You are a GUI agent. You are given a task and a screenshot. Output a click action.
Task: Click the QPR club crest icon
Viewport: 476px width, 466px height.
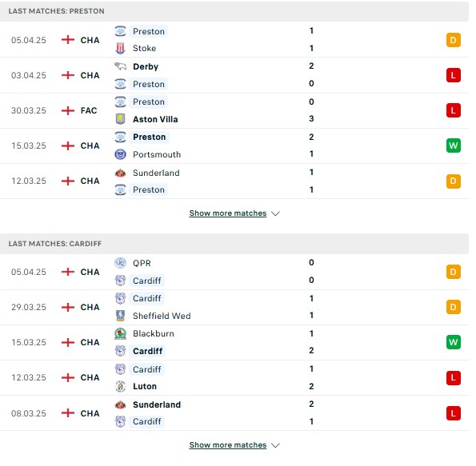click(x=120, y=263)
